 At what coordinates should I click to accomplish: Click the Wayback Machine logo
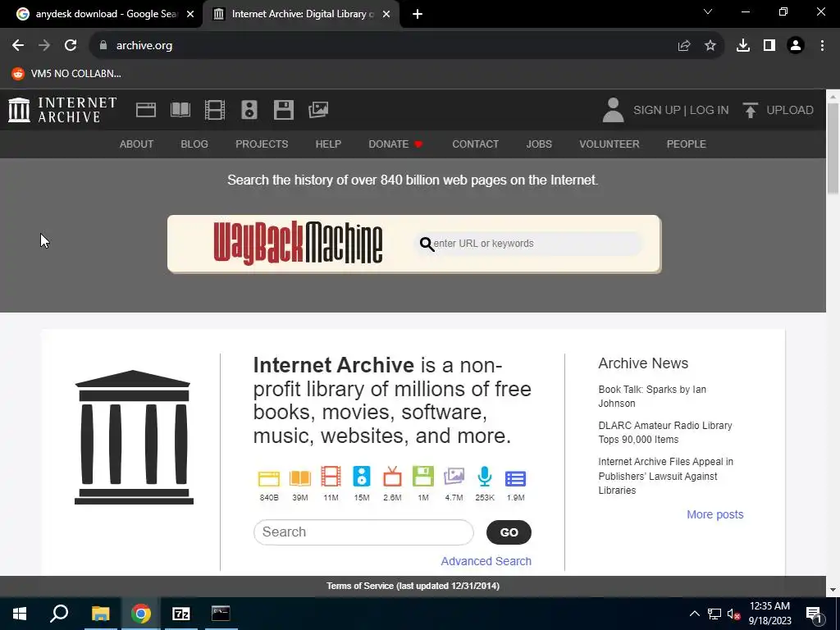(x=298, y=243)
